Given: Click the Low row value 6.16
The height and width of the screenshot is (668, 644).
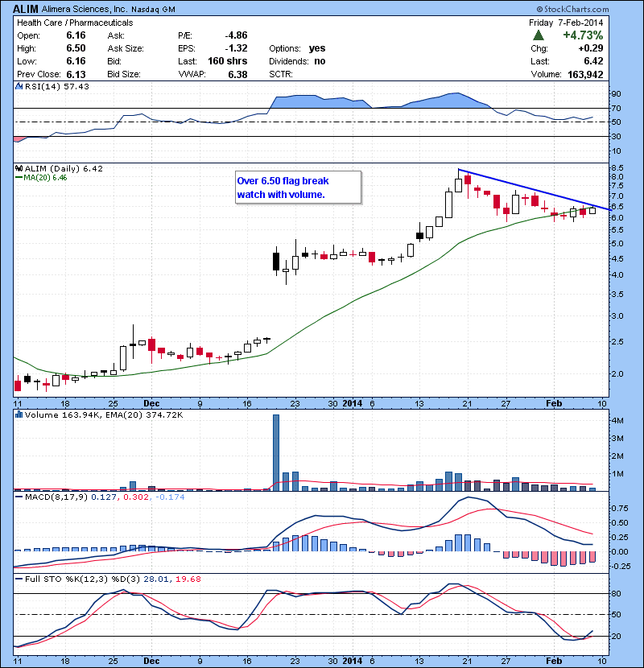Looking at the screenshot, I should click(x=76, y=61).
